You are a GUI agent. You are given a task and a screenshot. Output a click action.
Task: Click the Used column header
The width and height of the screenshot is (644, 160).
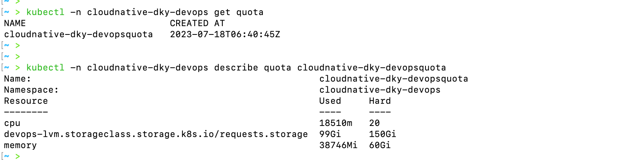(x=330, y=101)
